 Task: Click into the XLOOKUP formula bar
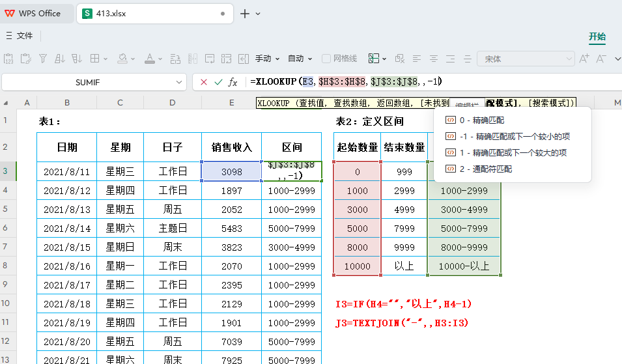[x=434, y=81]
